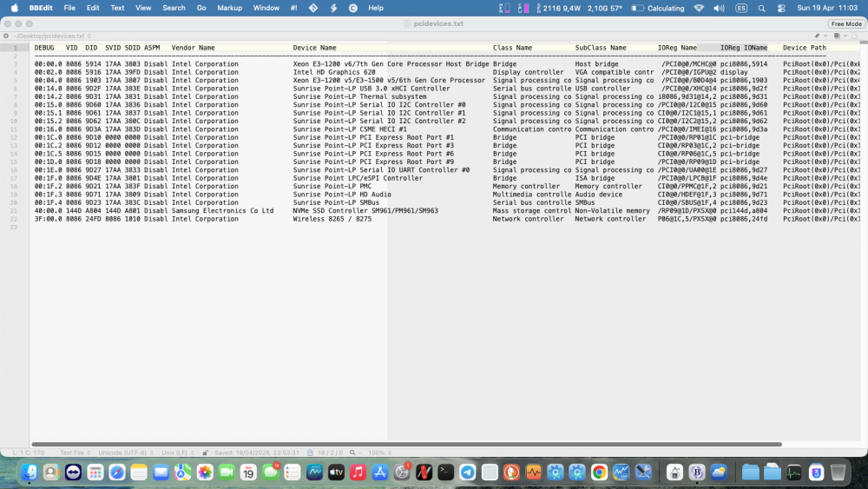Click 'Wireless 8265 / 8275' device name
The image size is (868, 489).
pyautogui.click(x=332, y=219)
